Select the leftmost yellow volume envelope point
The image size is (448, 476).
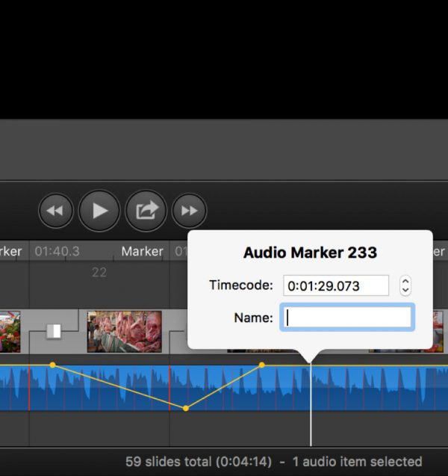pyautogui.click(x=52, y=365)
